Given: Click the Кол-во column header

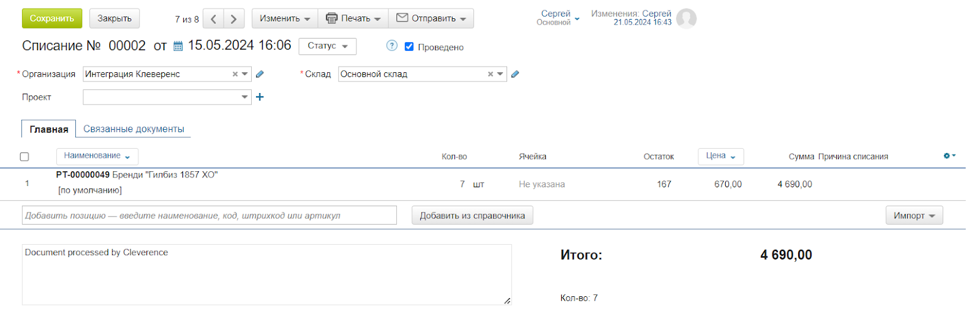Looking at the screenshot, I should tap(454, 157).
